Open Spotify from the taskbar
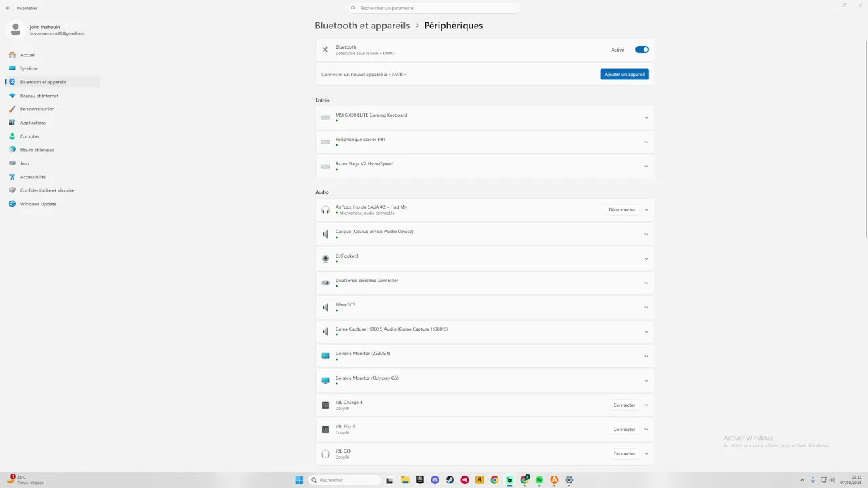This screenshot has height=488, width=868. (539, 480)
